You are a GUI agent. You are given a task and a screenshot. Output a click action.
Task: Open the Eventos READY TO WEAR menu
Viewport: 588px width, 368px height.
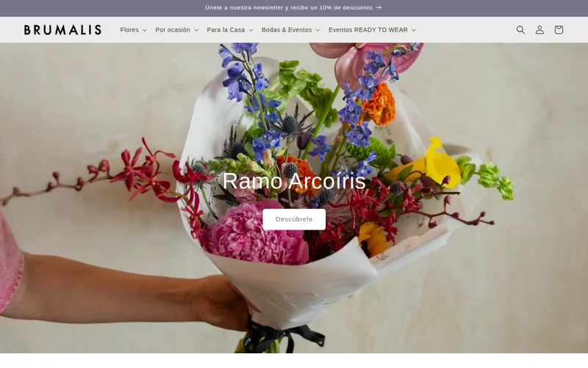[x=373, y=29]
